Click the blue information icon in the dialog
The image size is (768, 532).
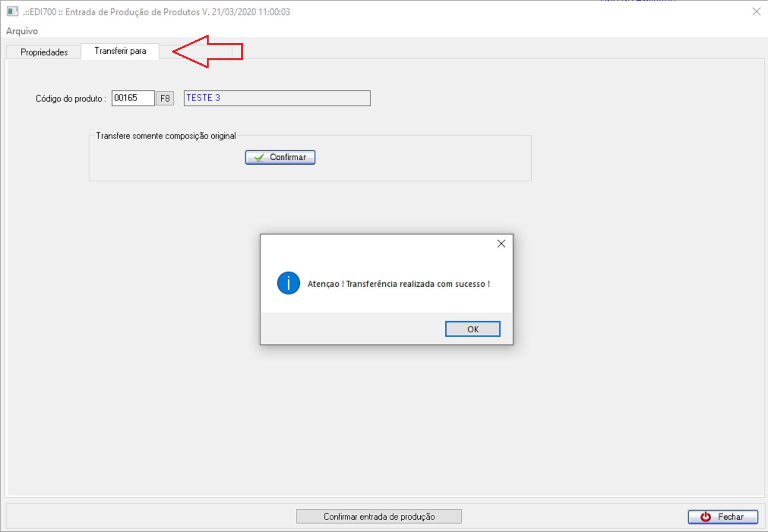click(x=288, y=283)
